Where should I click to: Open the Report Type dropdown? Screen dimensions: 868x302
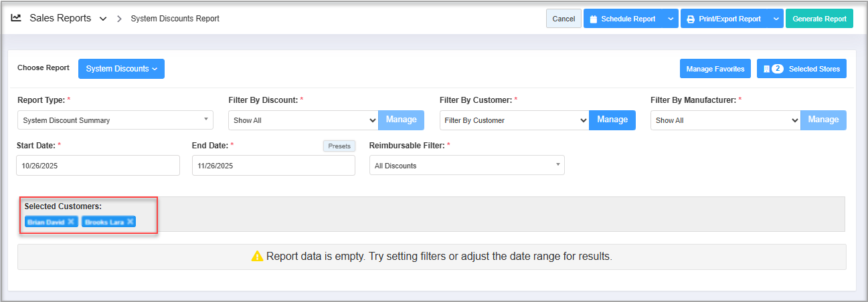(x=115, y=120)
